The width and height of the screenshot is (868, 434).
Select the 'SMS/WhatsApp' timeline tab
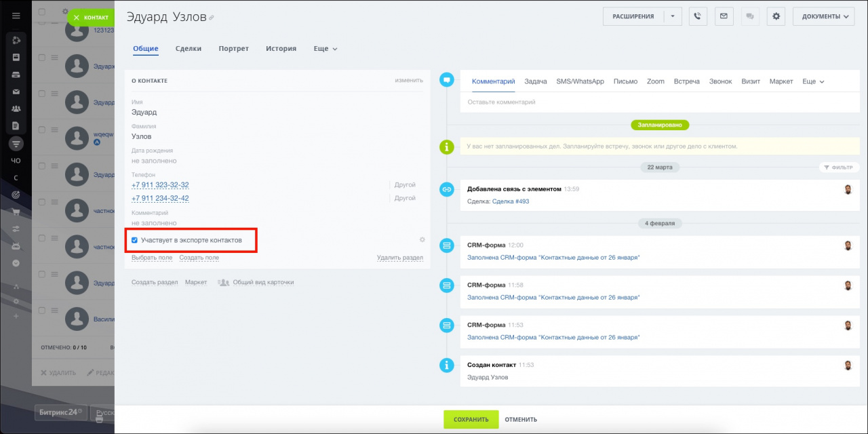[x=580, y=81]
